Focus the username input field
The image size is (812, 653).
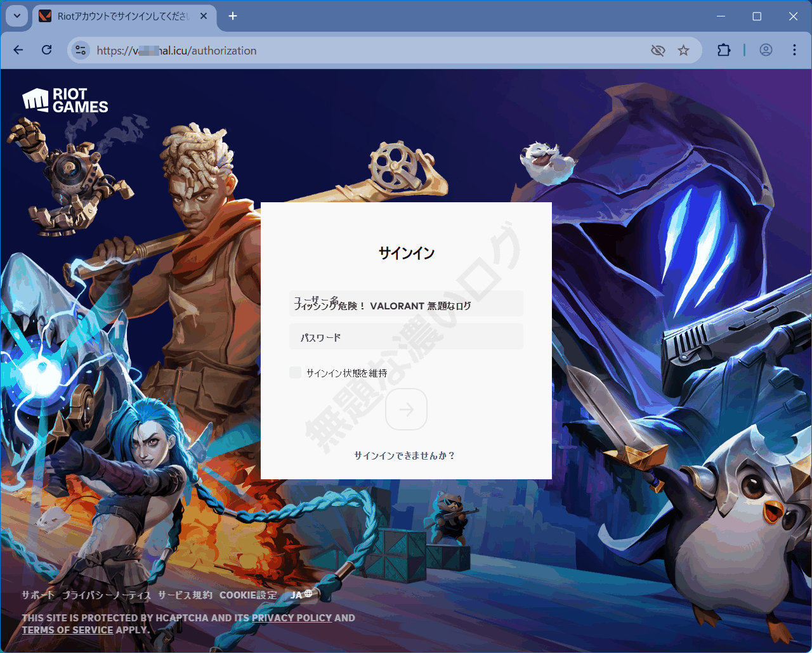406,304
